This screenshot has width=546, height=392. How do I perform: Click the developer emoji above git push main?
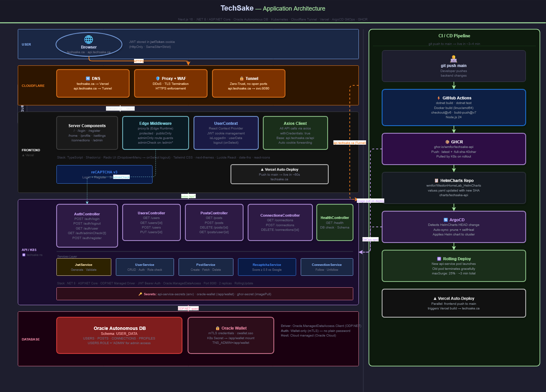tap(454, 59)
